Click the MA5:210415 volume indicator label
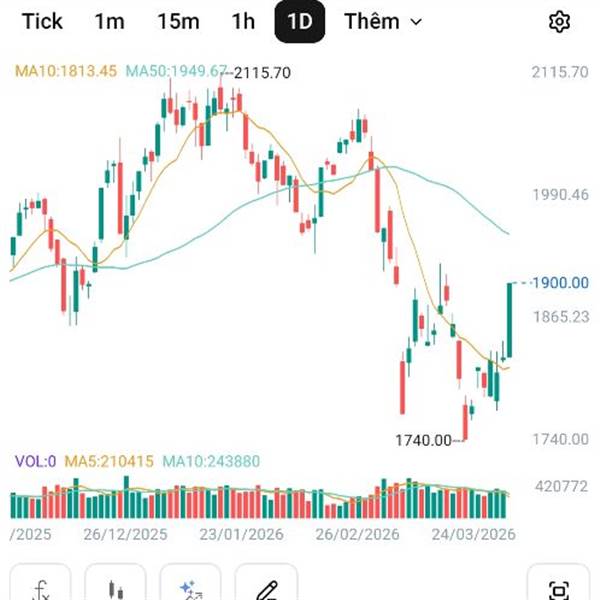 [108, 461]
